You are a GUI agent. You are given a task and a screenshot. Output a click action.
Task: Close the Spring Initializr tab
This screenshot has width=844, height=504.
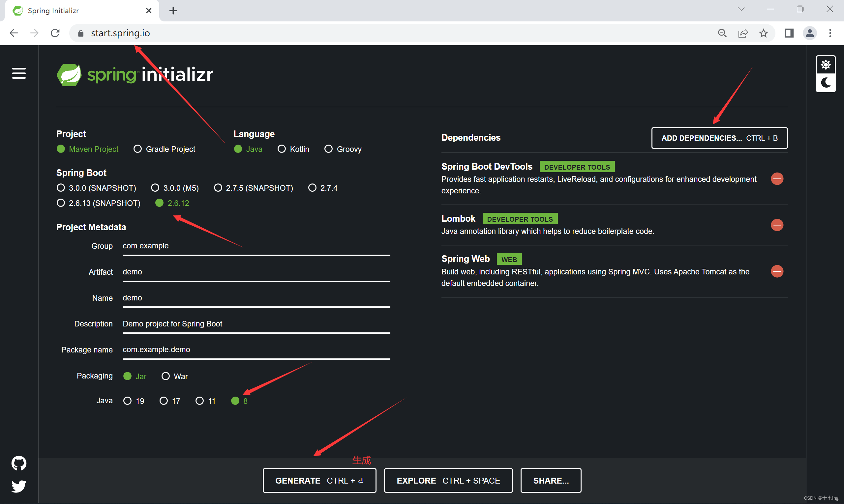click(x=149, y=11)
